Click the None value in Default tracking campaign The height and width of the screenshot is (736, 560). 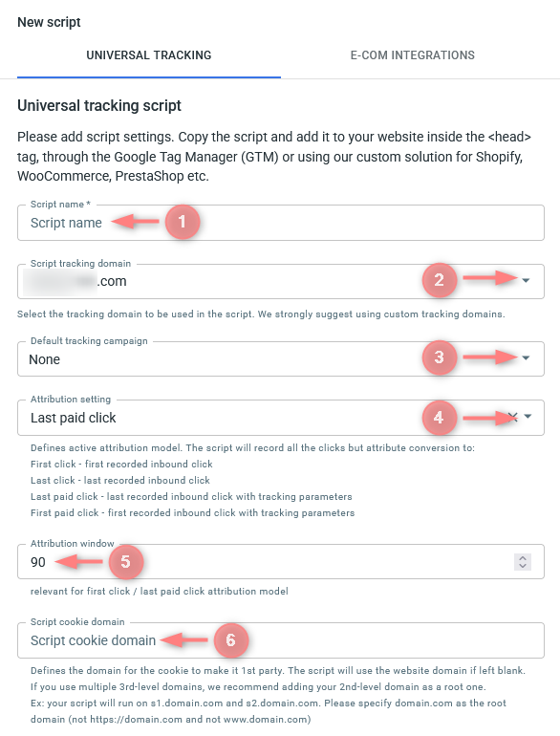(x=45, y=359)
